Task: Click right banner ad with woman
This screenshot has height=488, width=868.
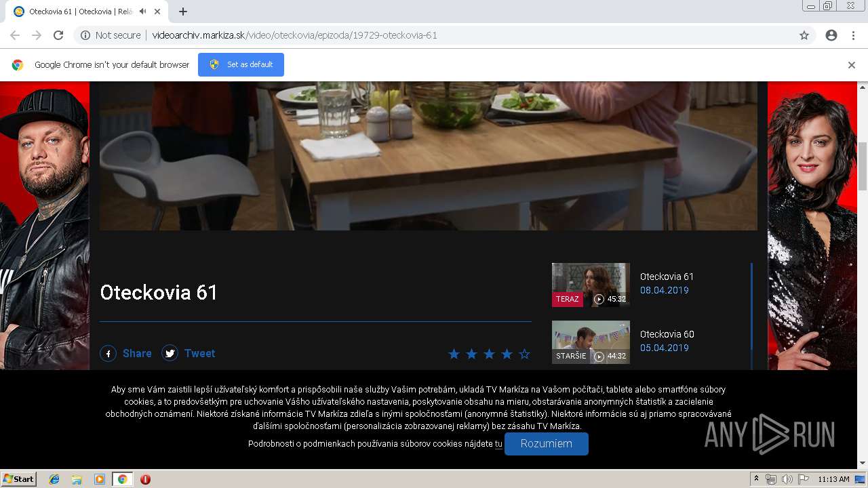Action: pos(812,225)
